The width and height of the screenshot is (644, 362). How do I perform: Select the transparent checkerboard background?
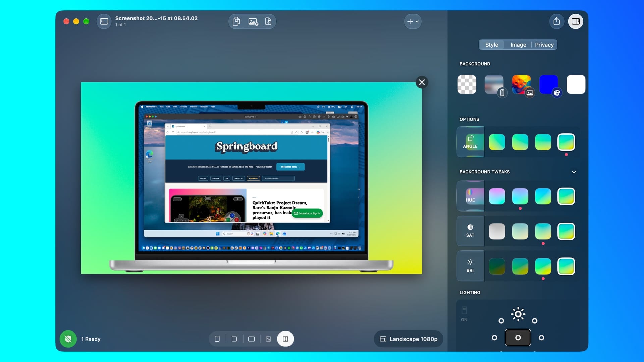467,84
